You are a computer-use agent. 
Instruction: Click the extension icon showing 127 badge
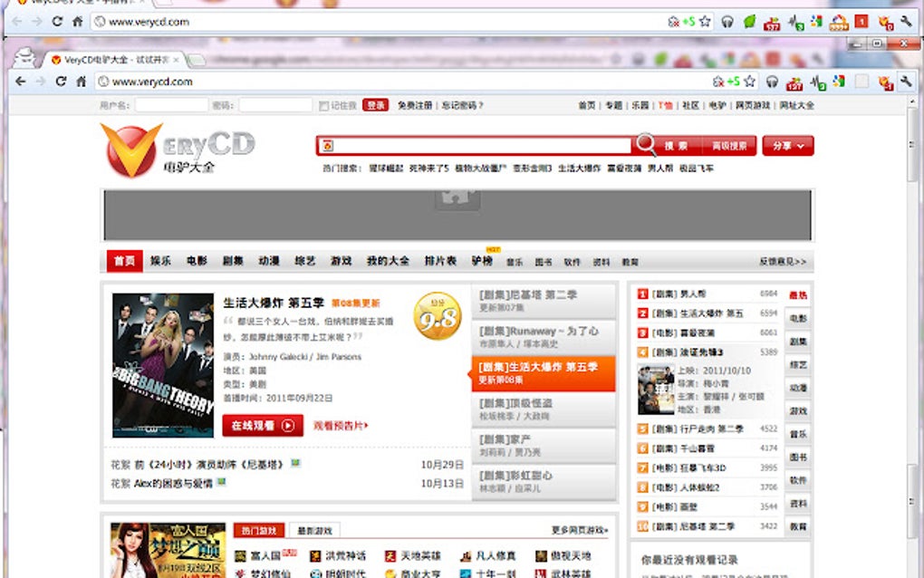(796, 81)
